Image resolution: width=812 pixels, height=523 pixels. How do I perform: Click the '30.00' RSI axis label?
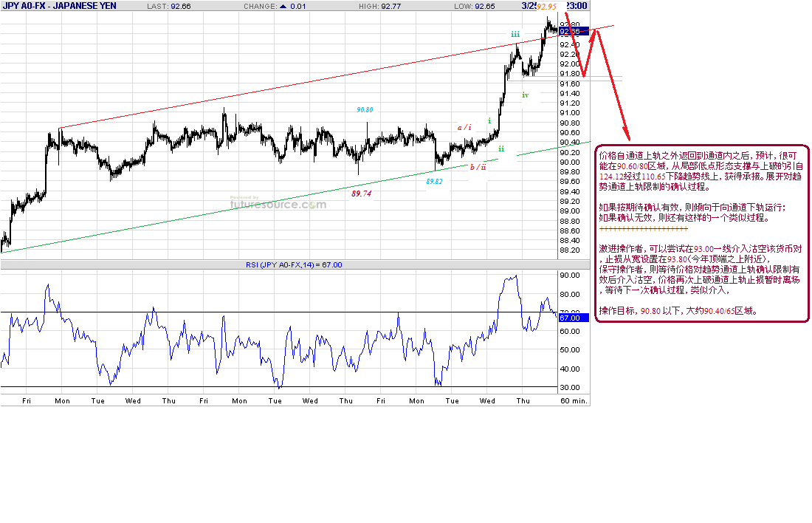pos(570,388)
